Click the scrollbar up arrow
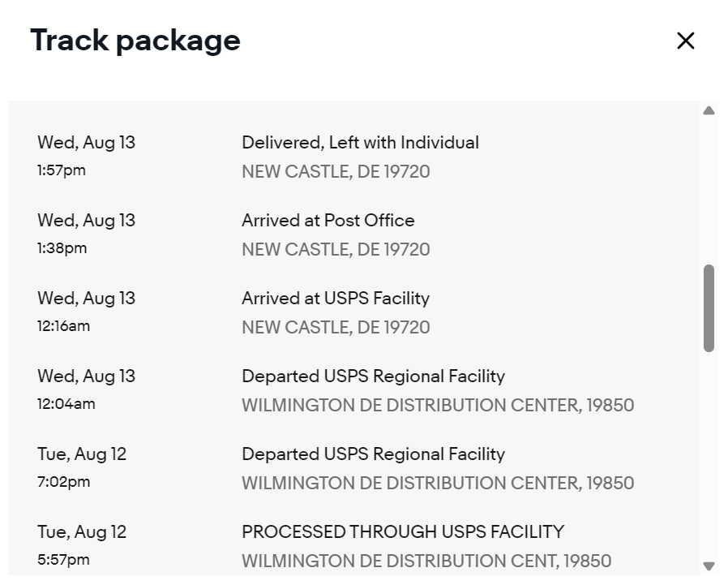This screenshot has height=585, width=728. coord(709,110)
